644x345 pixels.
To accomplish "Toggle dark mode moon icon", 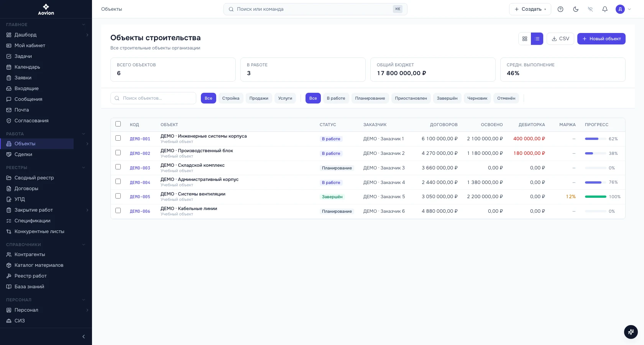I will pyautogui.click(x=575, y=9).
